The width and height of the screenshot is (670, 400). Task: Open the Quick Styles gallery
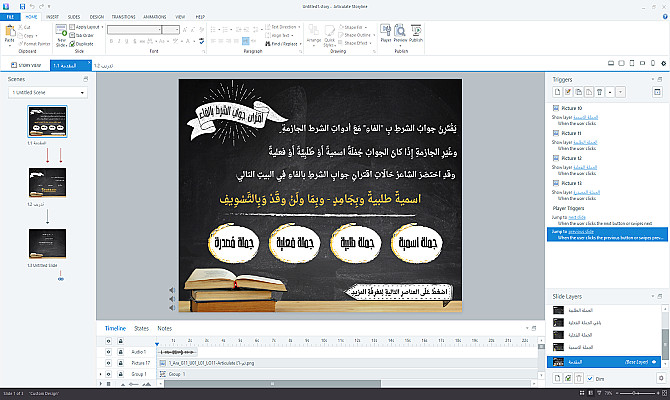pyautogui.click(x=329, y=36)
